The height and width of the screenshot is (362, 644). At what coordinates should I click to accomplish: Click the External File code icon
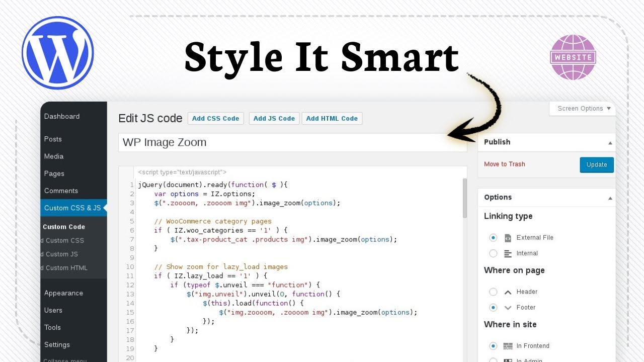click(x=508, y=238)
